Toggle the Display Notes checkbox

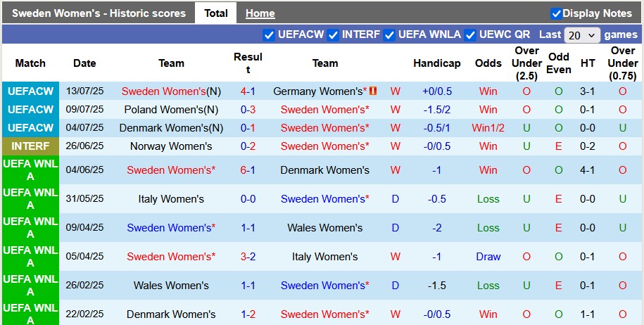click(556, 13)
